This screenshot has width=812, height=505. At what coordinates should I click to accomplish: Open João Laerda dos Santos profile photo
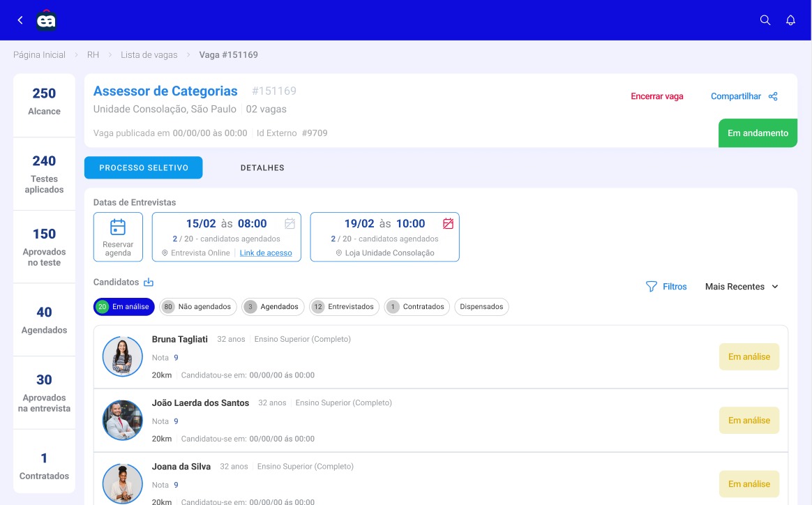(122, 421)
